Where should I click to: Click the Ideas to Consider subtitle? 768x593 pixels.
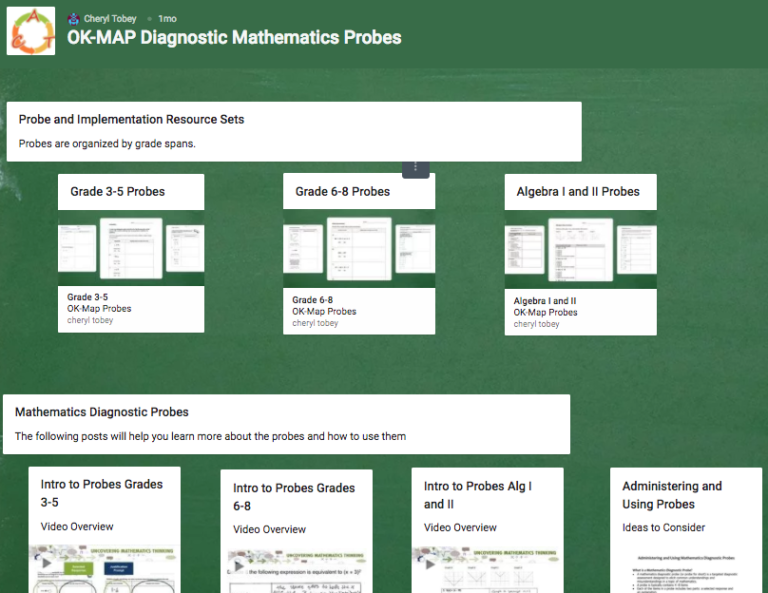(663, 527)
